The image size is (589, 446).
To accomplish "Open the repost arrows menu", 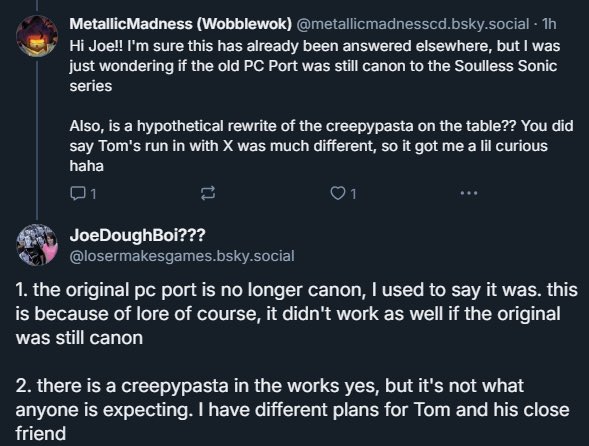I will click(x=208, y=194).
